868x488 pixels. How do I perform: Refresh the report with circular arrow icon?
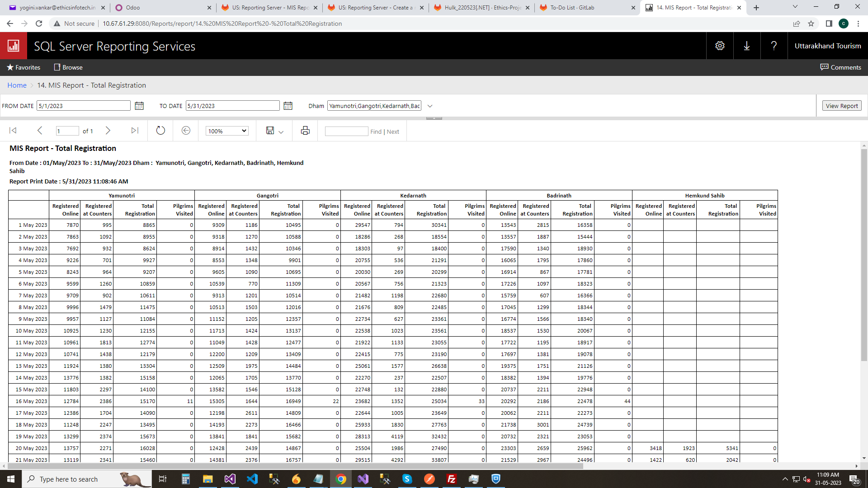click(160, 131)
